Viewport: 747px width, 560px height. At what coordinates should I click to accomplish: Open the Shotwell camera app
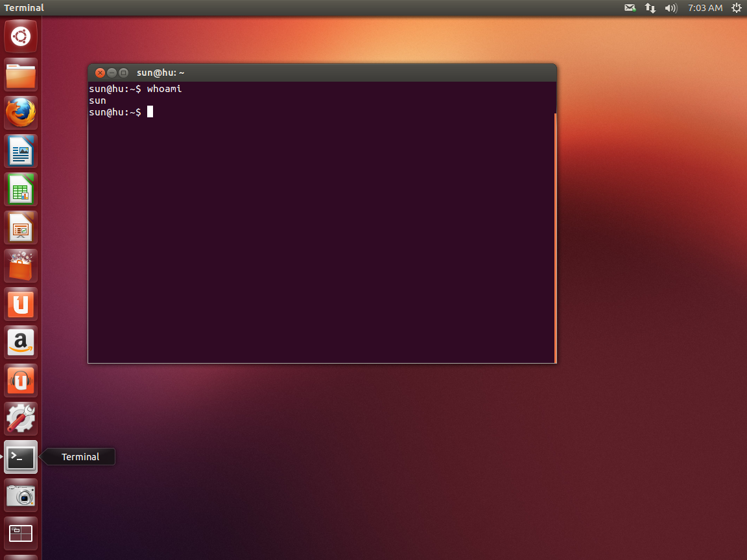20,495
